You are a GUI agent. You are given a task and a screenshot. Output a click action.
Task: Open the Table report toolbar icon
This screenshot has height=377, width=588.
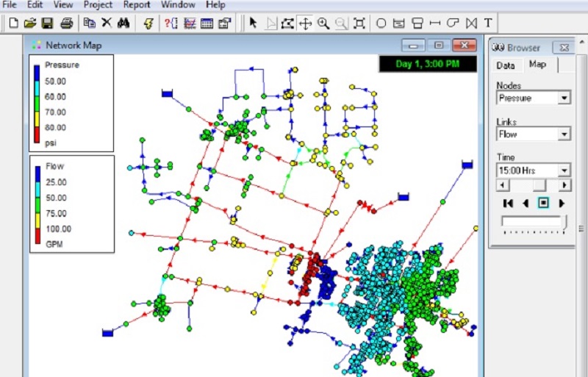(207, 23)
